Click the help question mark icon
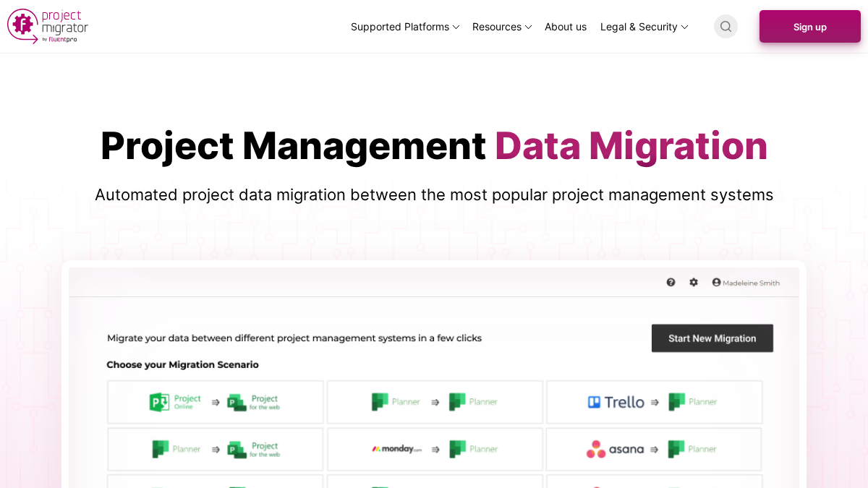Viewport: 868px width, 488px height. pyautogui.click(x=671, y=282)
